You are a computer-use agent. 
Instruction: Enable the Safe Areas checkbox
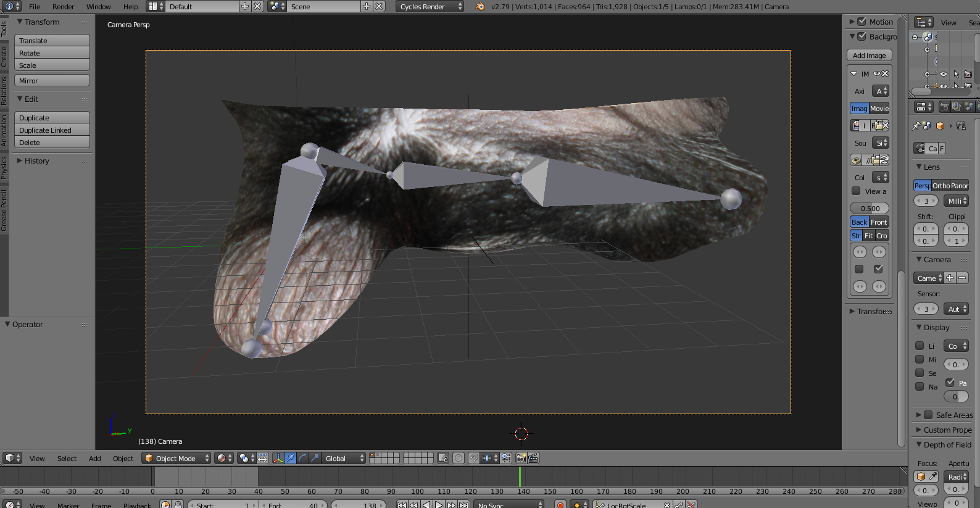click(x=928, y=415)
